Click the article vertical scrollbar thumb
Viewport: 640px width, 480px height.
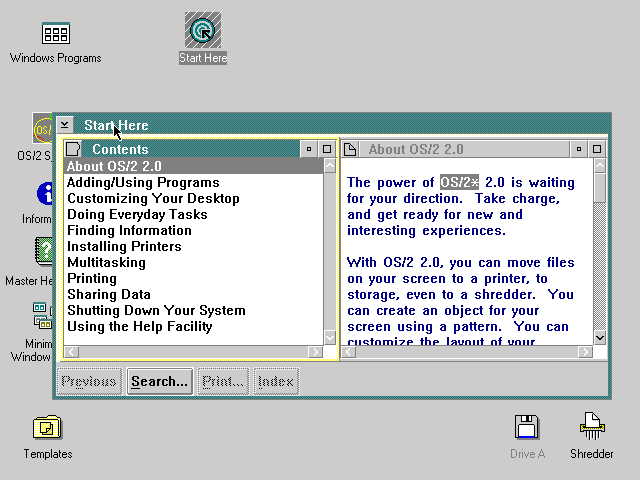tap(600, 188)
